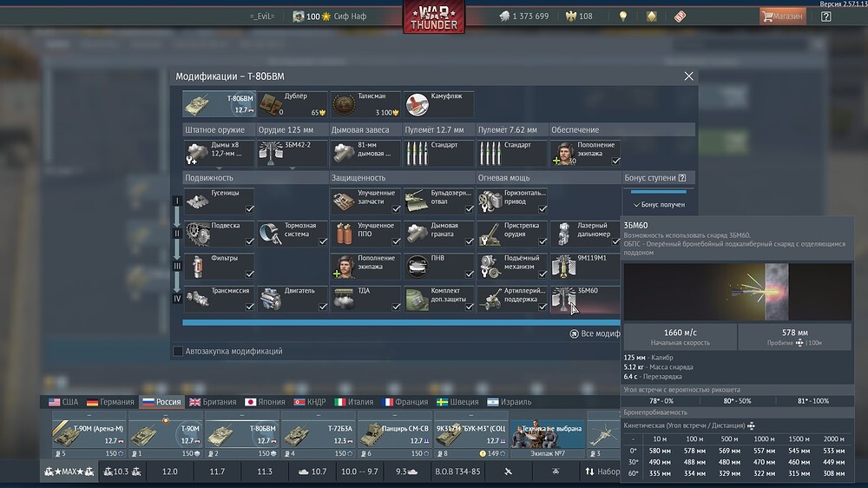
Task: Expand the Дымы x8 weapon preset arrow
Action: pos(219,168)
